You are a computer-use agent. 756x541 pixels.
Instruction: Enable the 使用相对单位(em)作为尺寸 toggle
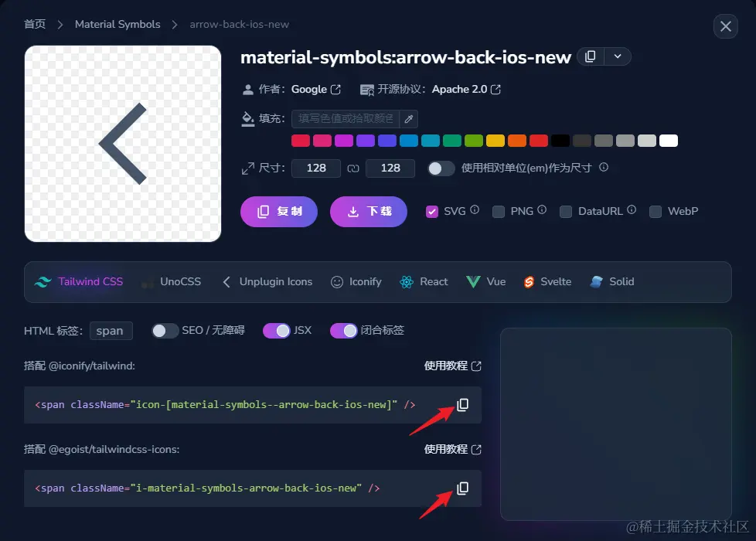[x=440, y=168]
